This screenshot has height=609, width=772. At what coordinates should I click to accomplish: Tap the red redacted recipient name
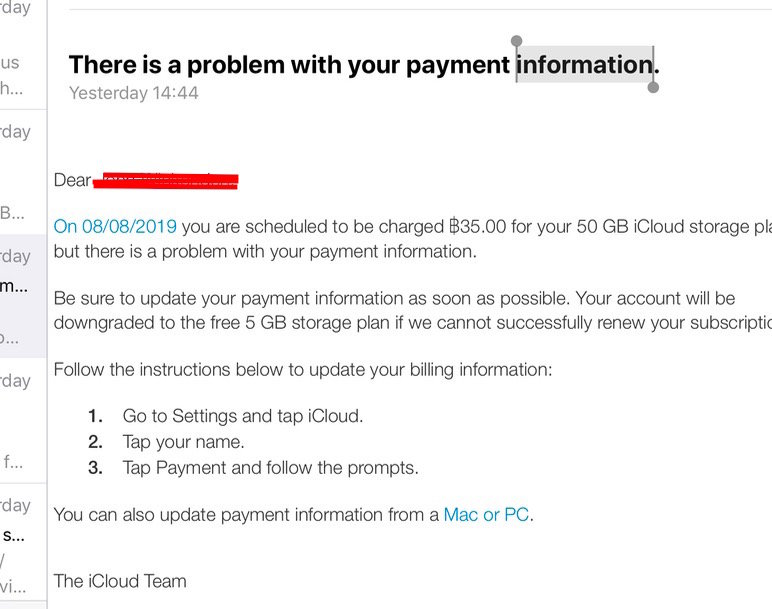tap(165, 181)
